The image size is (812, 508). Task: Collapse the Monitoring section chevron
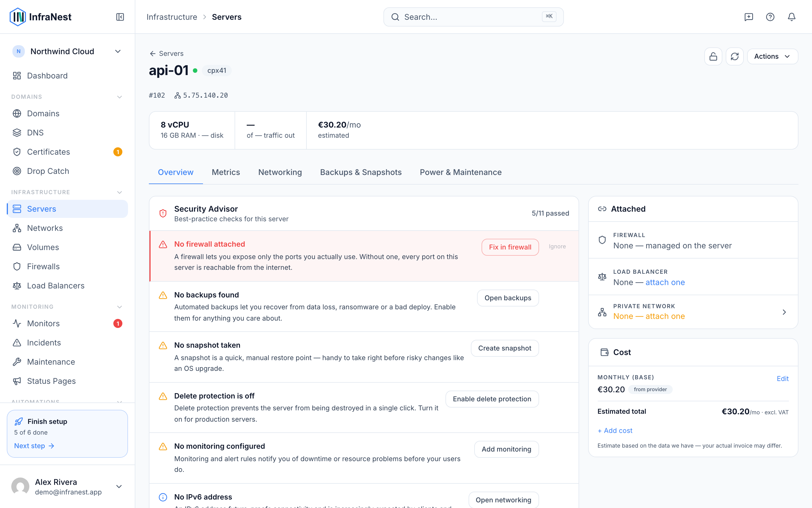click(x=120, y=307)
